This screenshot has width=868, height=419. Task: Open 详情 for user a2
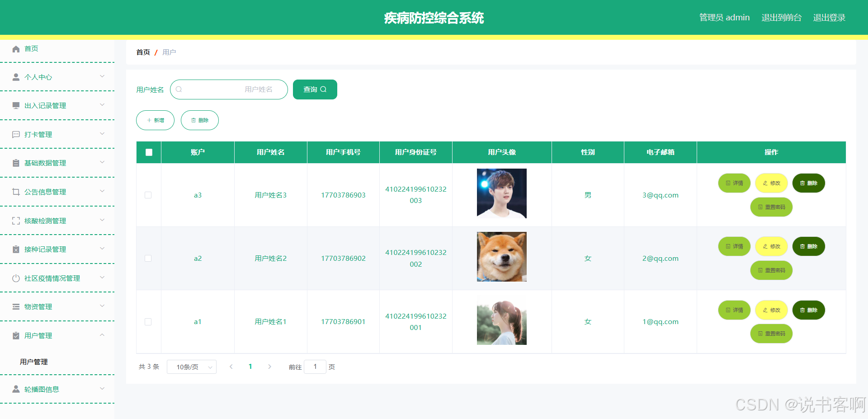point(734,246)
